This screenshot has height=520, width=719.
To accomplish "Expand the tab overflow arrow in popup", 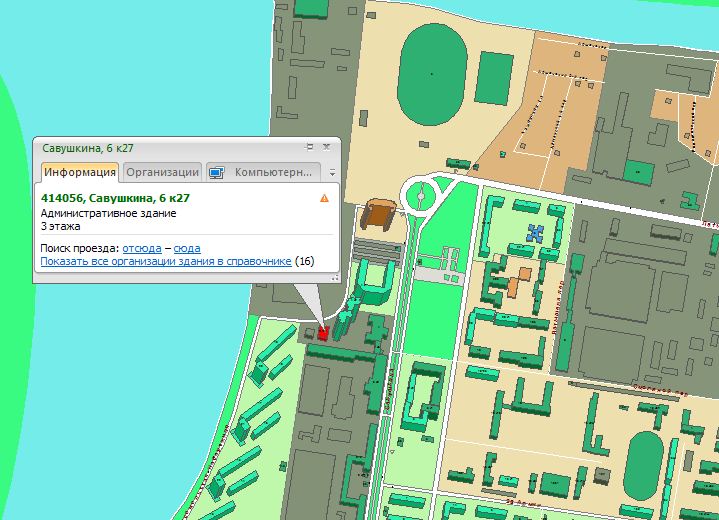I will (332, 172).
